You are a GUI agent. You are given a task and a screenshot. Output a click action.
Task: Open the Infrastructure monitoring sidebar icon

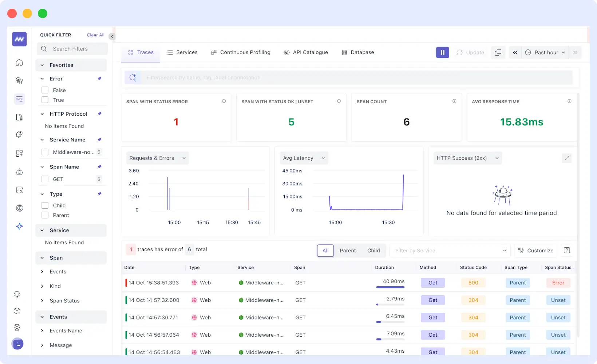point(19,80)
